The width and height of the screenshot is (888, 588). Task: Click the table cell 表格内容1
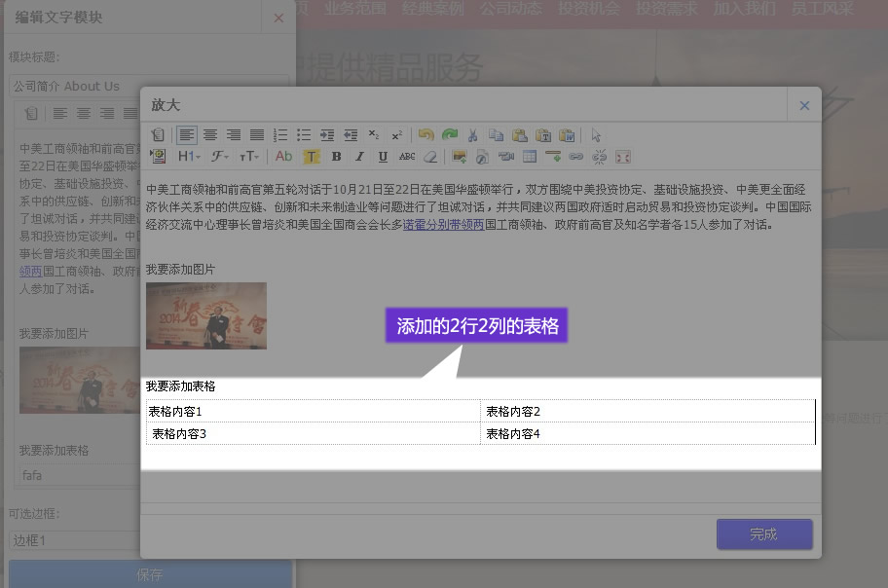click(x=175, y=412)
